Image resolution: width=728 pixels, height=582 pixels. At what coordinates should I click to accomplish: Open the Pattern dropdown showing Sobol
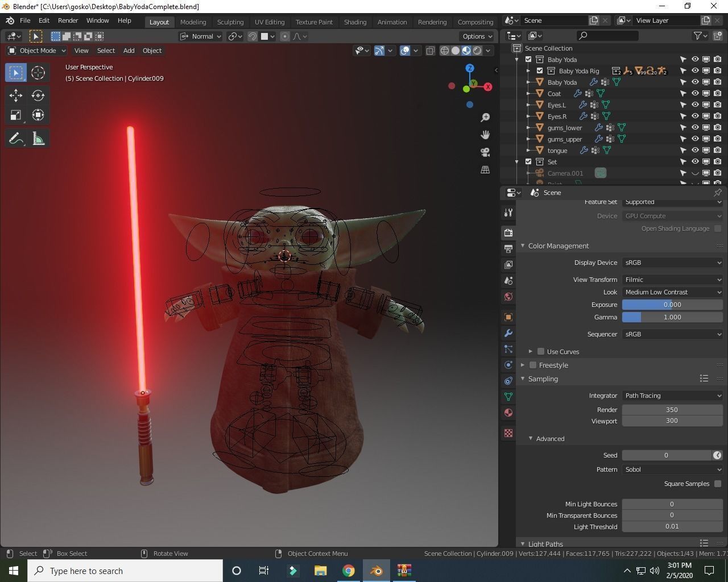click(x=672, y=469)
